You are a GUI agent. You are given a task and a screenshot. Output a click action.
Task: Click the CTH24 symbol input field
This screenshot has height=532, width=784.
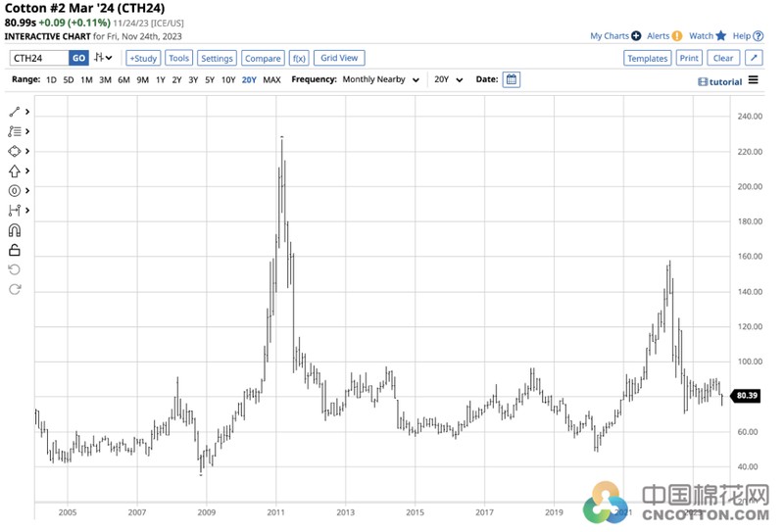(x=39, y=58)
